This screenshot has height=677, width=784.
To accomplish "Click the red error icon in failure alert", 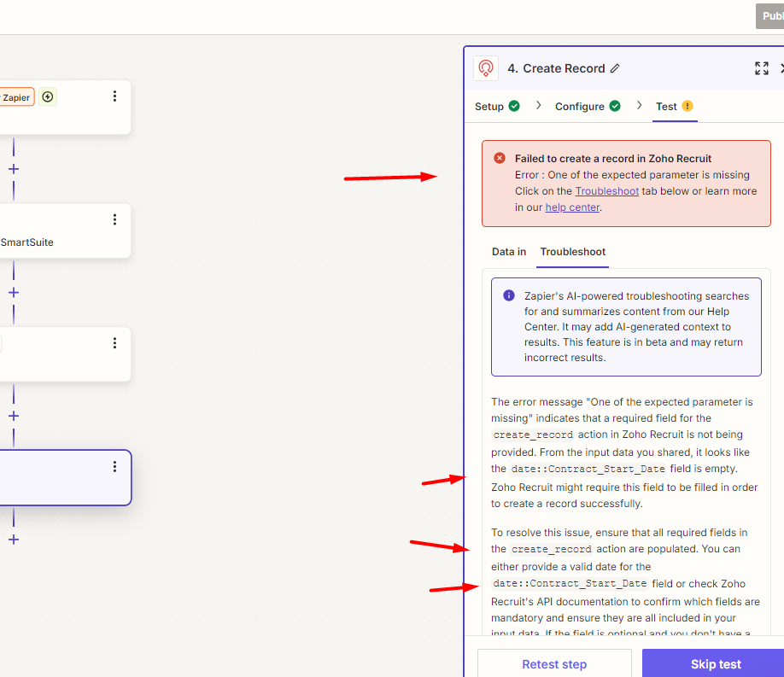I will point(499,158).
